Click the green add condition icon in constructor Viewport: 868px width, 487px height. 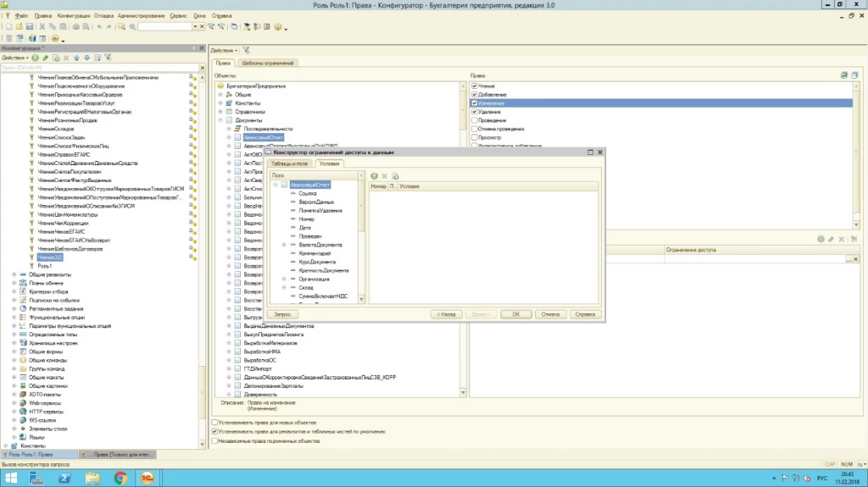click(374, 175)
